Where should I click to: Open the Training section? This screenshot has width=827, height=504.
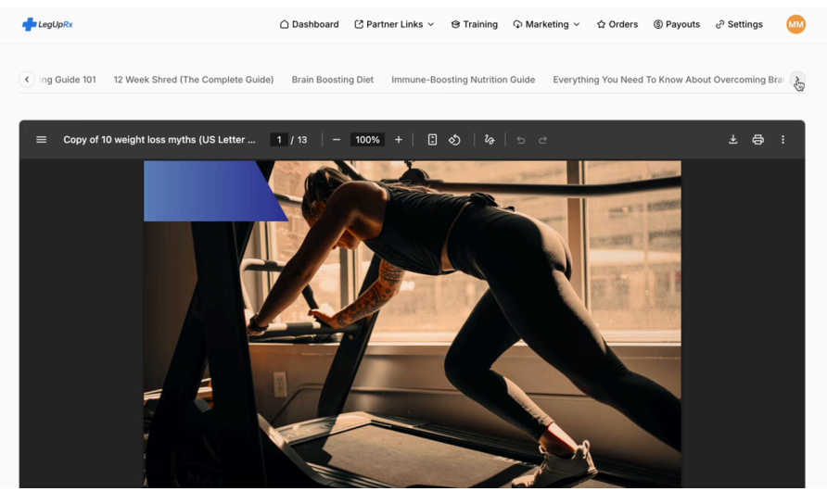tap(474, 24)
